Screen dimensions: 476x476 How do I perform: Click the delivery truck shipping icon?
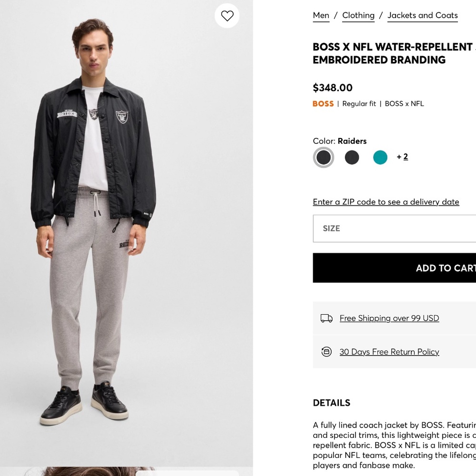click(x=326, y=318)
